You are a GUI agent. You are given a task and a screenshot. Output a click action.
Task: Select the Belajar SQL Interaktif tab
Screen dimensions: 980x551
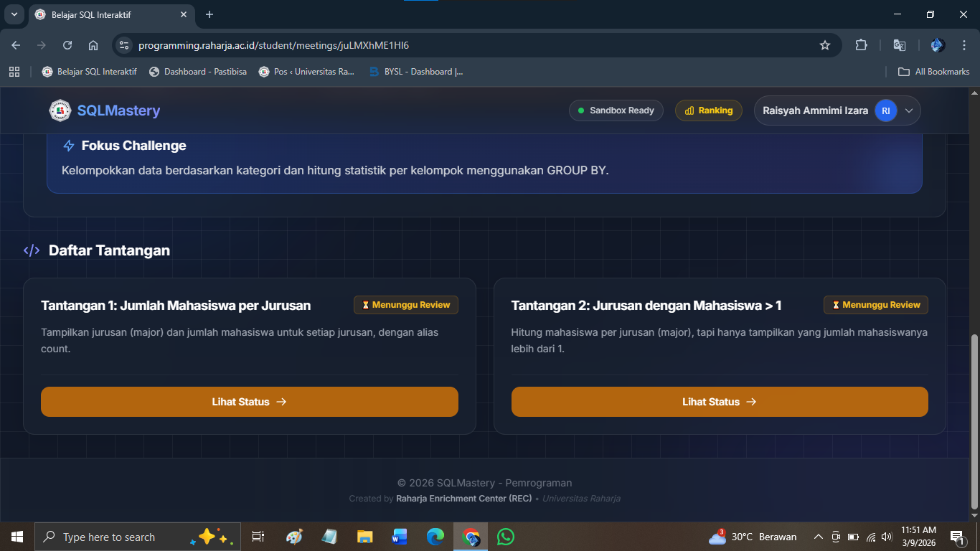(108, 14)
